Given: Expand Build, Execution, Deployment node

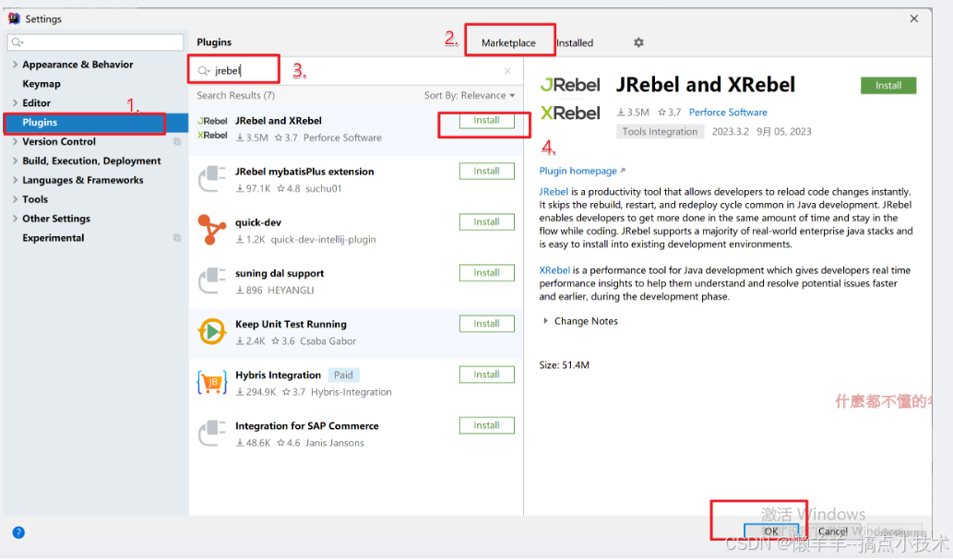Looking at the screenshot, I should click(x=15, y=161).
